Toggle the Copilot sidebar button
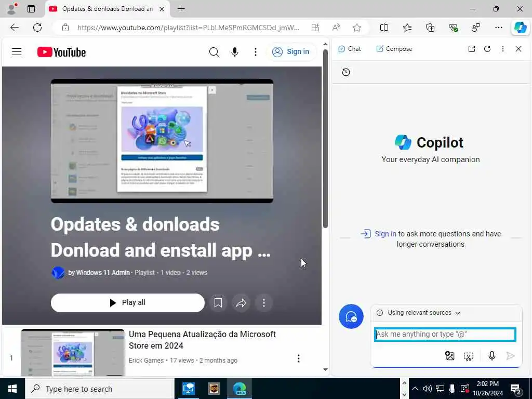Viewport: 532px width, 399px height. (x=520, y=28)
